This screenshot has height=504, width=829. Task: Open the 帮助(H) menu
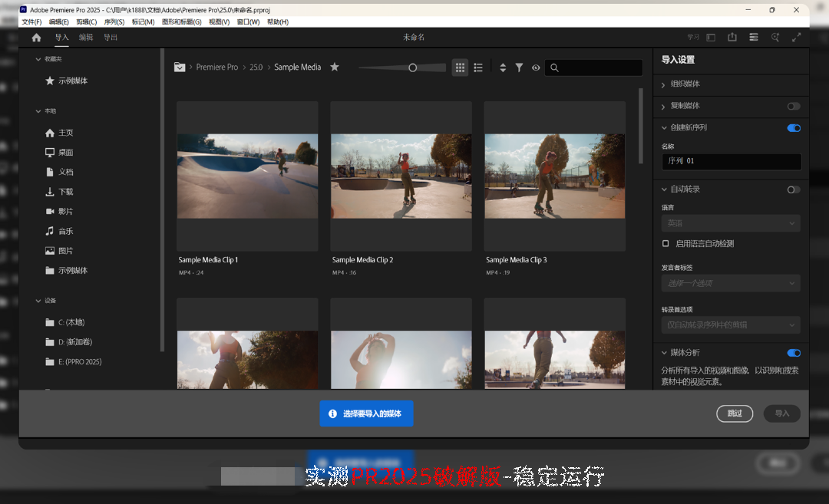278,22
